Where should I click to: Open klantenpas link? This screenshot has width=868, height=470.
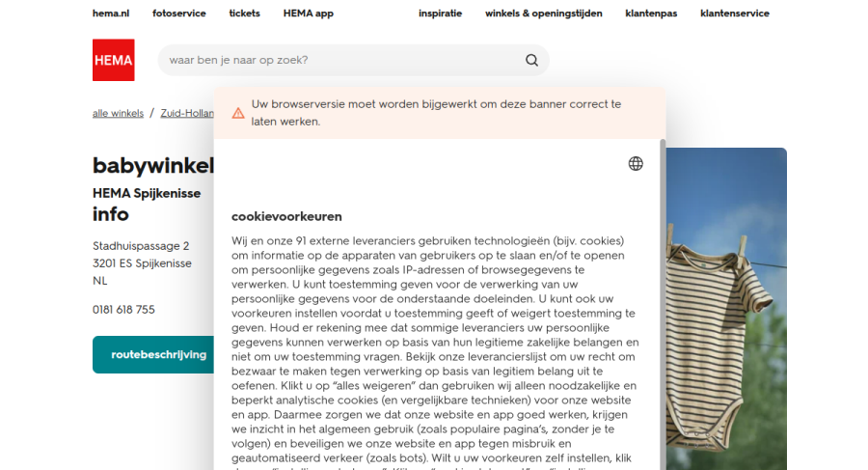click(x=651, y=14)
